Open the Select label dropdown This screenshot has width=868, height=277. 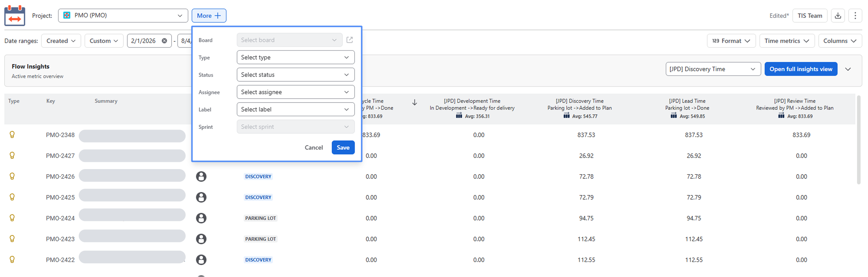coord(296,109)
